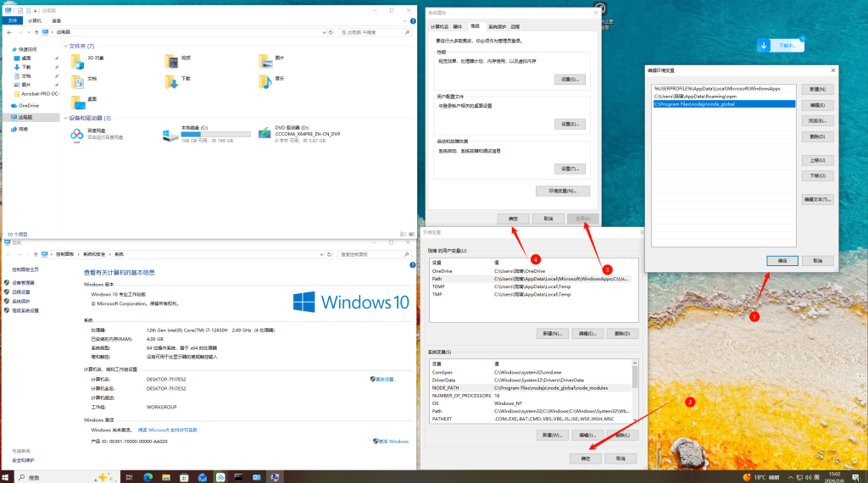Viewport: 868px width, 483px height.
Task: Launch Microsoft Edge from taskbar
Action: point(147,477)
